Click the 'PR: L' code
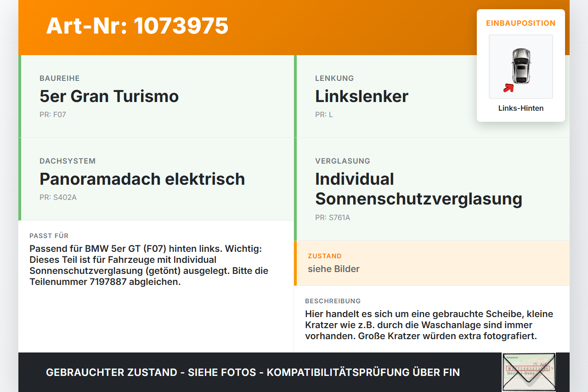The height and width of the screenshot is (392, 588). coord(324,115)
